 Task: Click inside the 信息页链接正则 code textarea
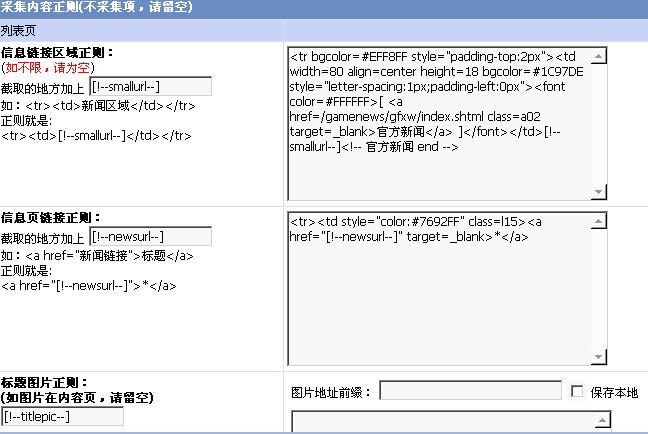[440, 300]
